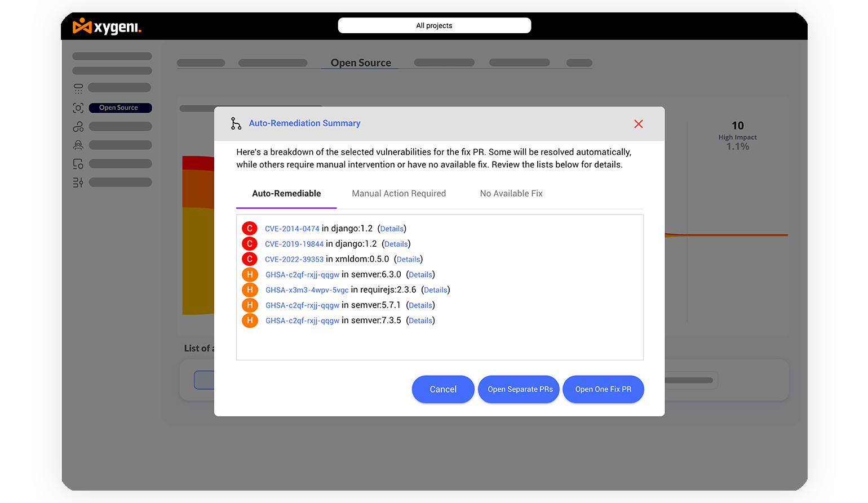This screenshot has height=503, width=868.
Task: Close the Auto-Remediation Summary dialog
Action: click(x=639, y=124)
